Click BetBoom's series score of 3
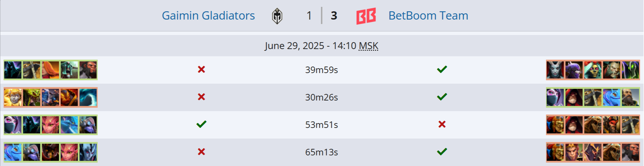The image size is (644, 166). [x=334, y=16]
